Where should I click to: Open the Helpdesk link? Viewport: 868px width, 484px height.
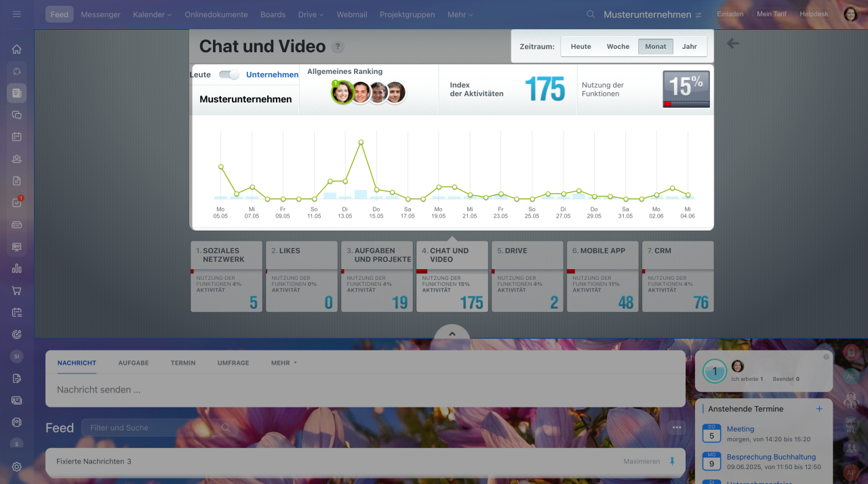(814, 14)
